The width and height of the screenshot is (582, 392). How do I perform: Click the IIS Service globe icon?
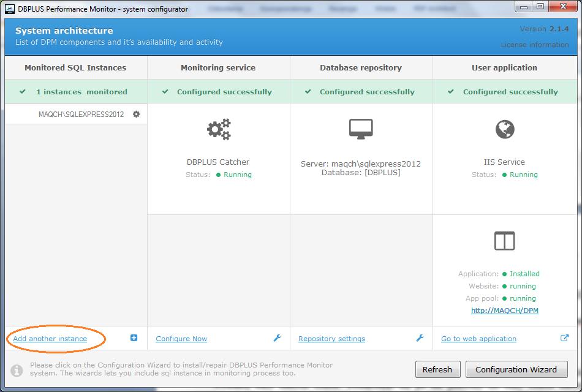505,129
